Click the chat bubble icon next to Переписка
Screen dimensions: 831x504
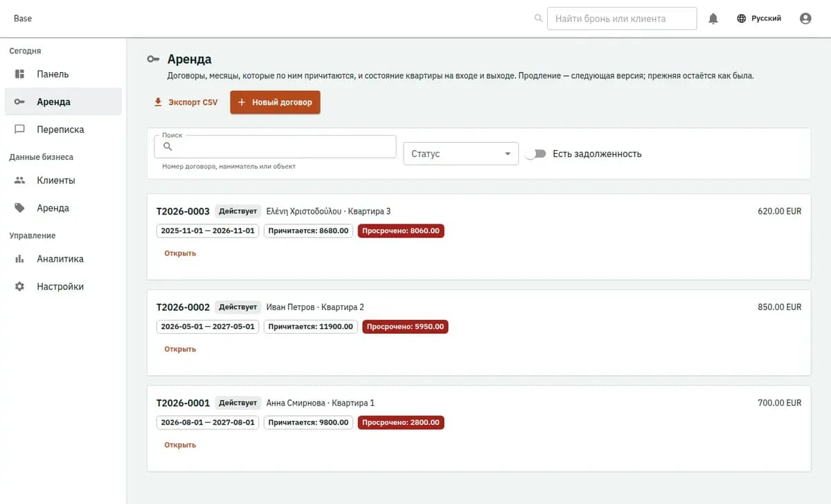[x=20, y=129]
